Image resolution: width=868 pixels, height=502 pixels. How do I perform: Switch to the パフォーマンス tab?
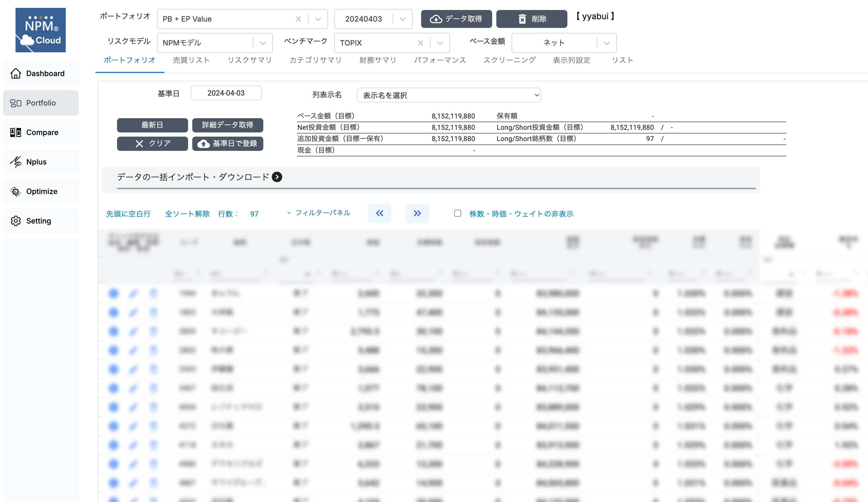point(440,60)
